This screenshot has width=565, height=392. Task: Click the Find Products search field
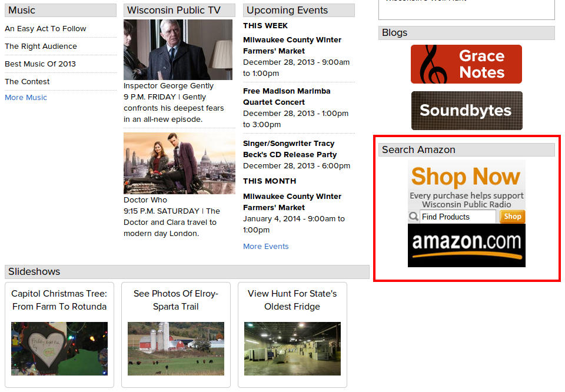(458, 217)
